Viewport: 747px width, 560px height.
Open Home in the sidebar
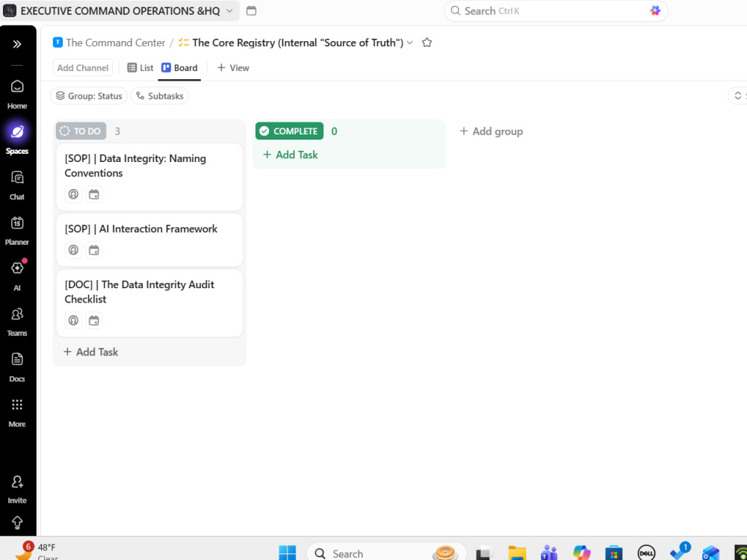(17, 94)
